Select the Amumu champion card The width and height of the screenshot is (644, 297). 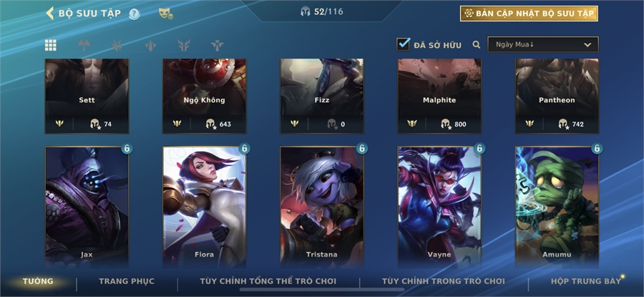(x=557, y=207)
